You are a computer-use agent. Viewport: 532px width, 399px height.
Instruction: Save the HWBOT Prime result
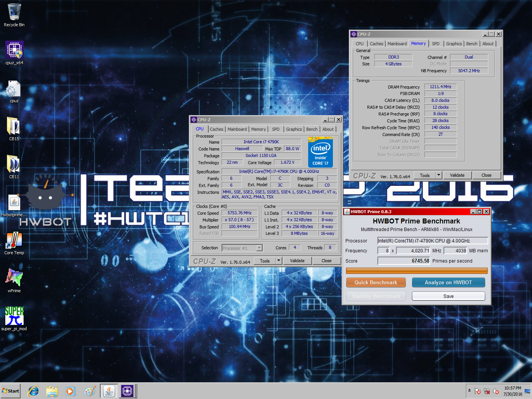[448, 296]
